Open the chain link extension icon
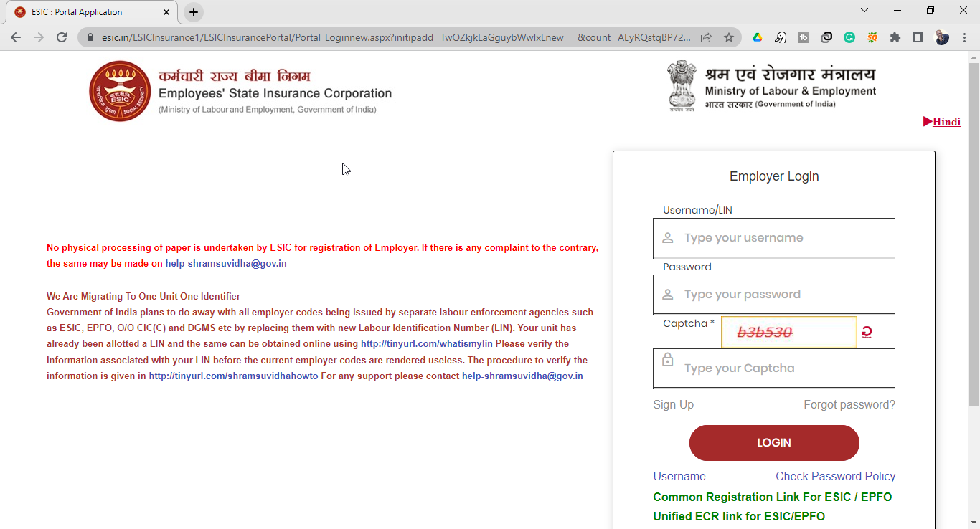 point(826,37)
